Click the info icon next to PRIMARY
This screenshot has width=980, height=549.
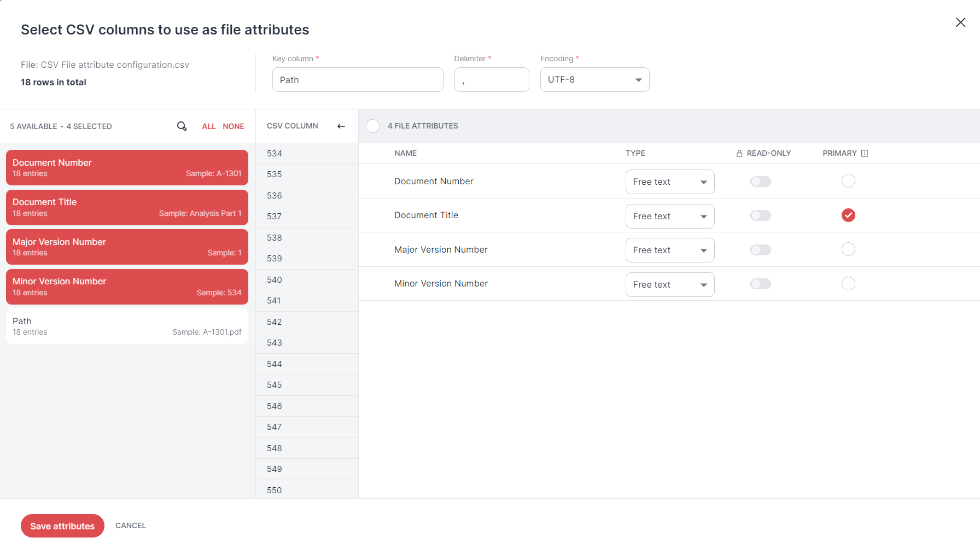[865, 153]
